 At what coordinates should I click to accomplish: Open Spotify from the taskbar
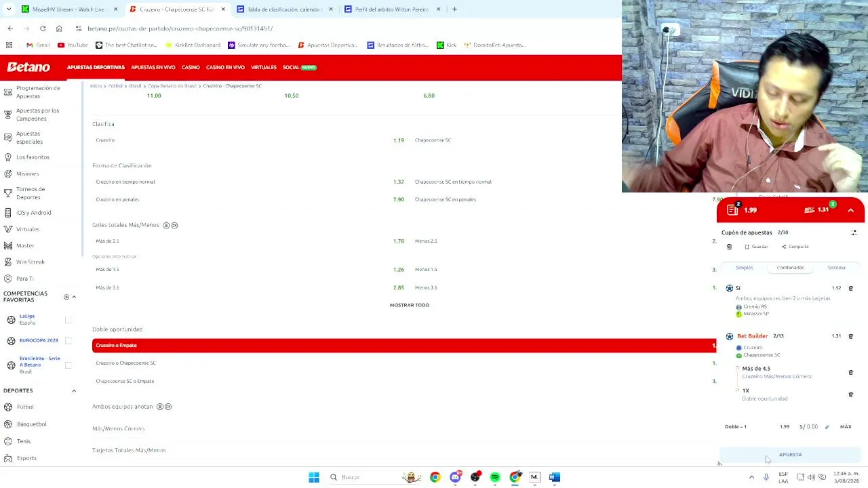click(495, 477)
